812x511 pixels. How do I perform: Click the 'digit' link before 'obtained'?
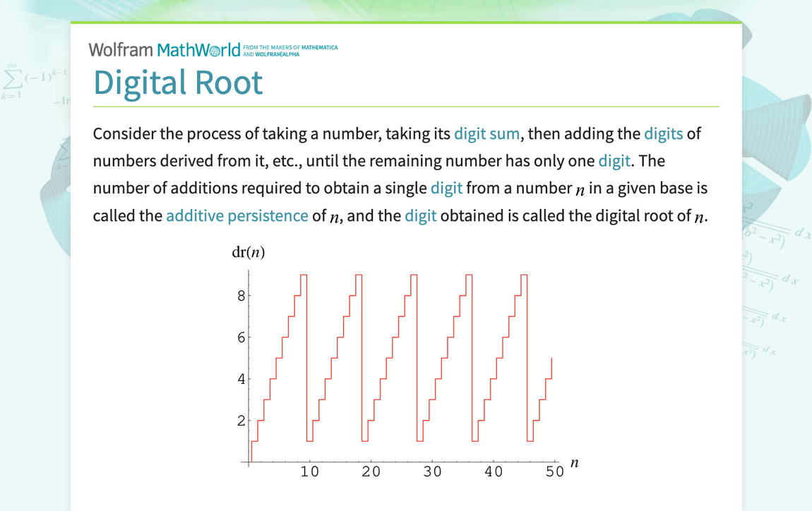coord(420,216)
